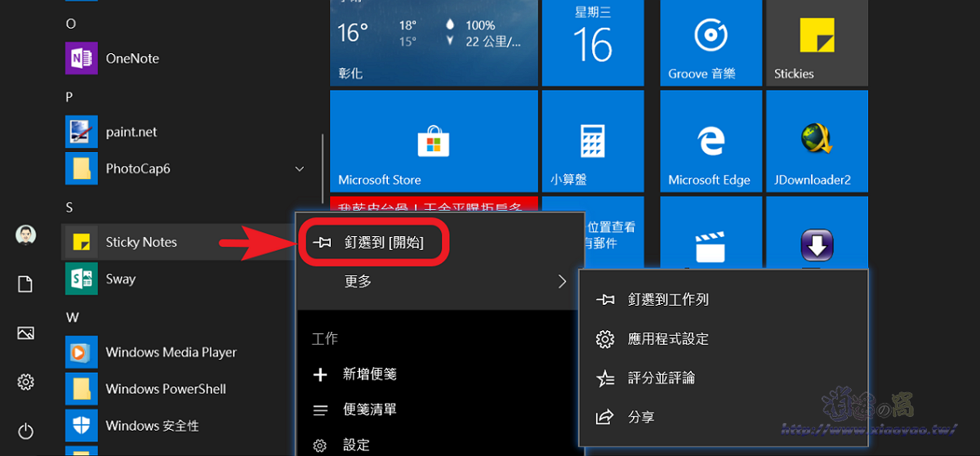Open 應用程式設定 from the submenu
Viewport: 980px width, 456px height.
(724, 338)
